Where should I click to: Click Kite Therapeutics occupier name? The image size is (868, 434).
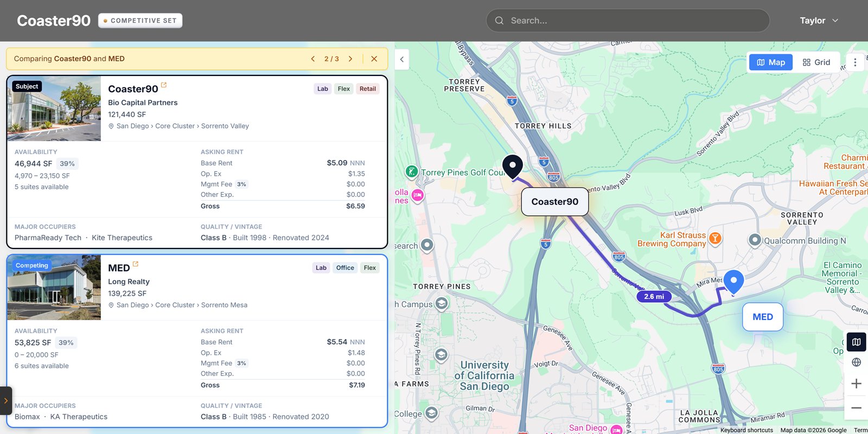[x=122, y=238]
